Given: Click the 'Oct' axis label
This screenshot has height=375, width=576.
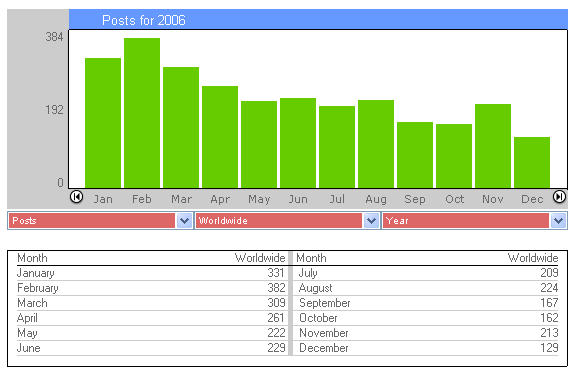Looking at the screenshot, I should pyautogui.click(x=455, y=199).
